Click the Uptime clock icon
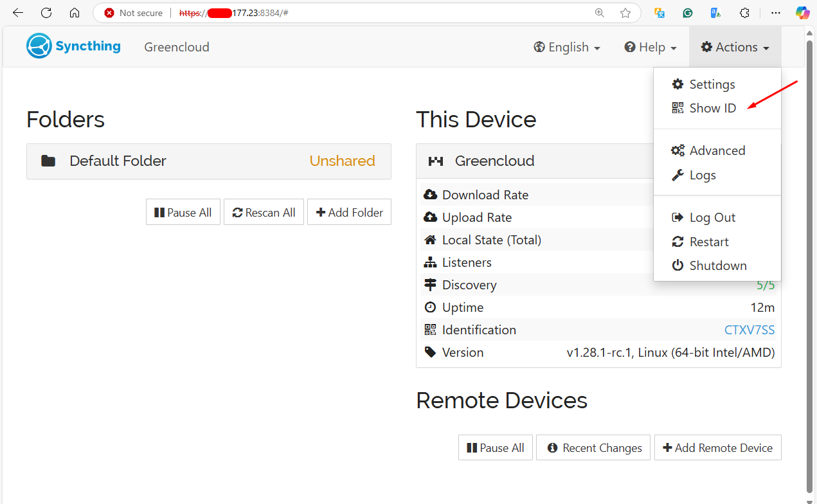Viewport: 817px width, 504px height. 431,307
